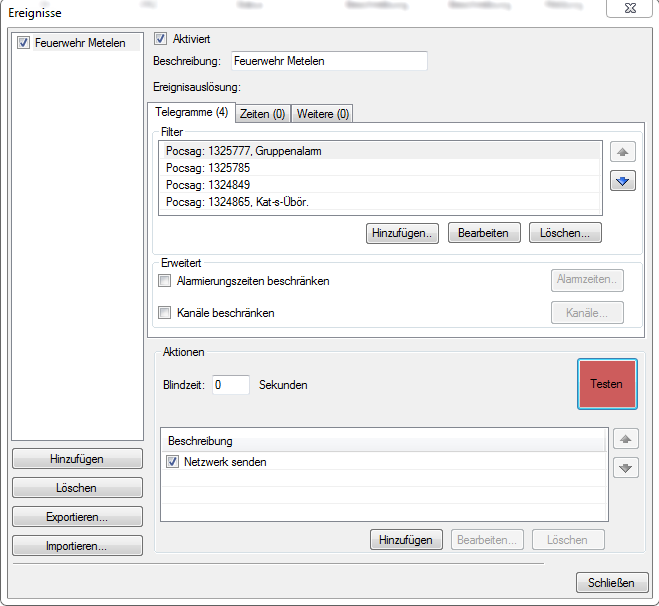
Task: Click Exportieren... button in left panel
Action: coord(77,518)
